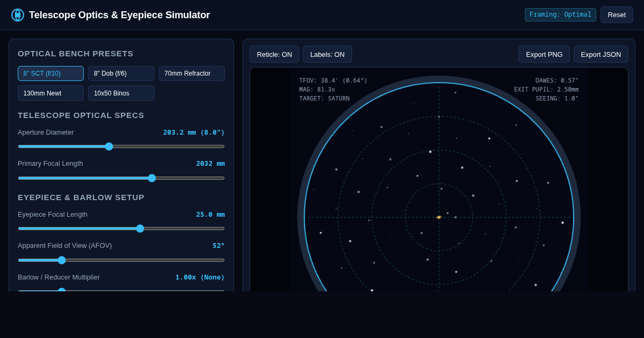Select the 8" SCT (f/10) preset
This screenshot has height=338, width=644.
pyautogui.click(x=50, y=74)
